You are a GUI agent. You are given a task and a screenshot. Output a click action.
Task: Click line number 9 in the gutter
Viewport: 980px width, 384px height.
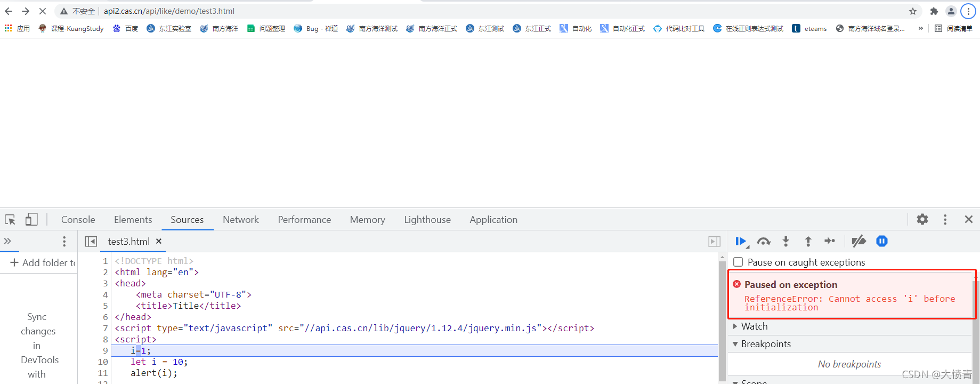click(x=105, y=350)
